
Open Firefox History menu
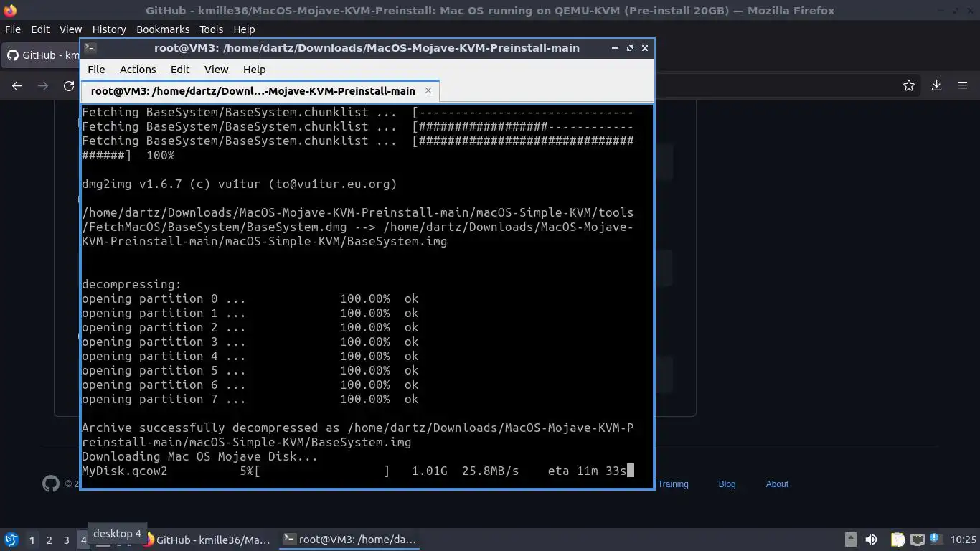click(109, 29)
